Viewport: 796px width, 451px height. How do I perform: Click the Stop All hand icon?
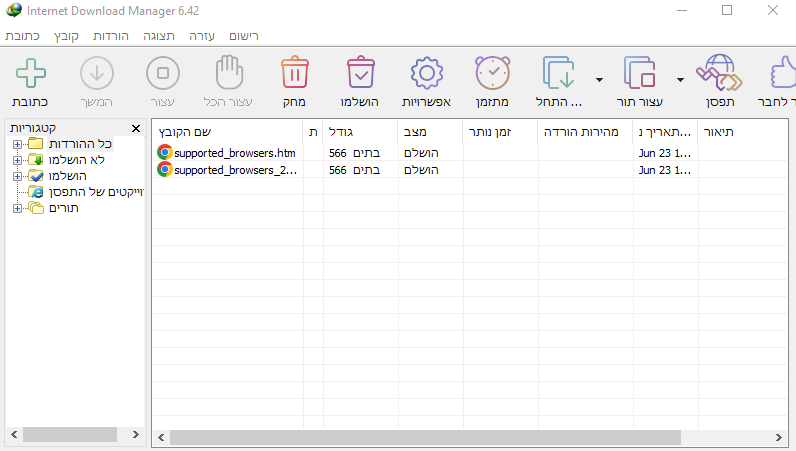coord(229,73)
